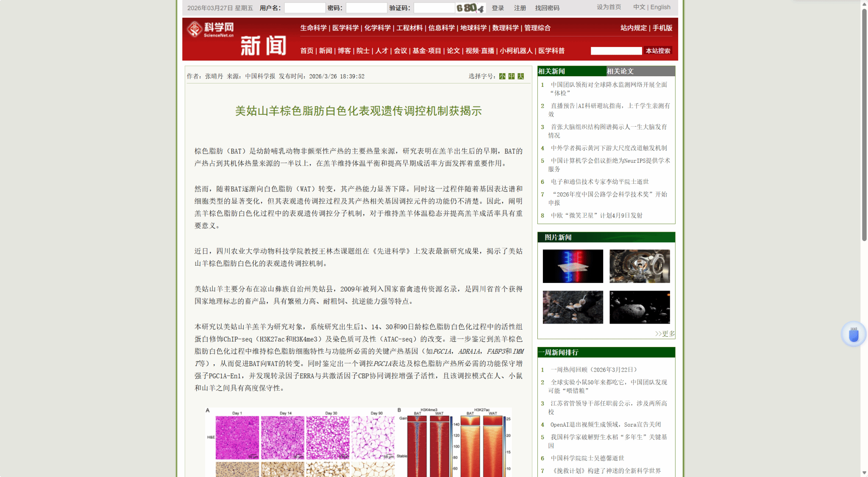
Task: Click the >>更多 picture news link
Action: 665,334
